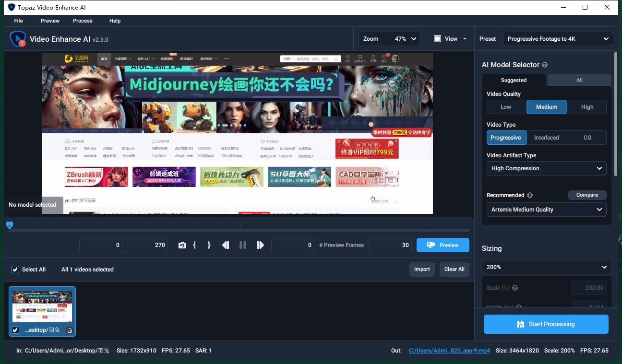This screenshot has height=364, width=622.
Task: Click the video preview image
Action: [238, 133]
